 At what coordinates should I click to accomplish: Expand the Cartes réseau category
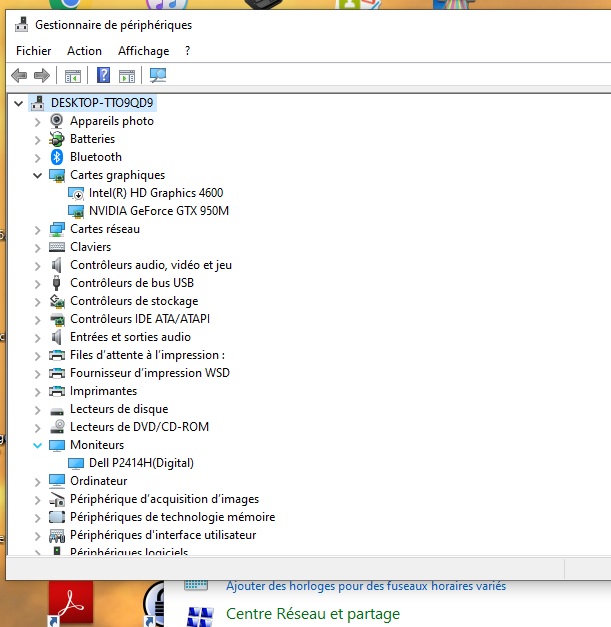(38, 230)
